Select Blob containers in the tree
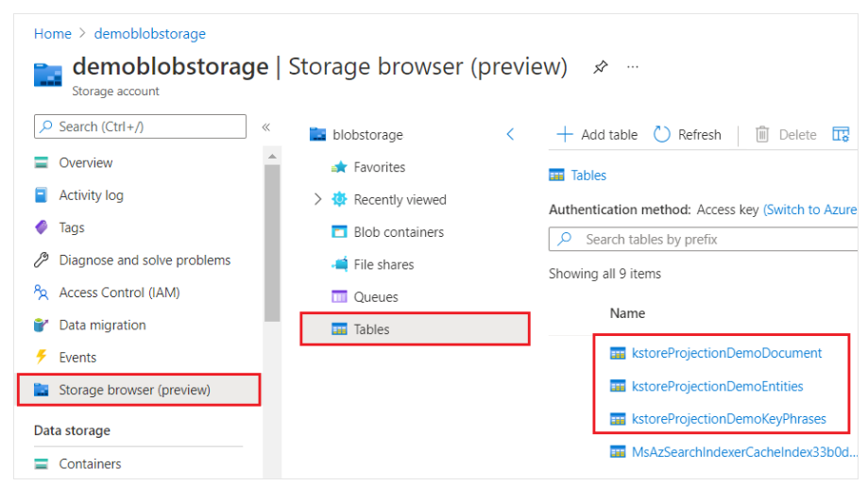 point(400,232)
